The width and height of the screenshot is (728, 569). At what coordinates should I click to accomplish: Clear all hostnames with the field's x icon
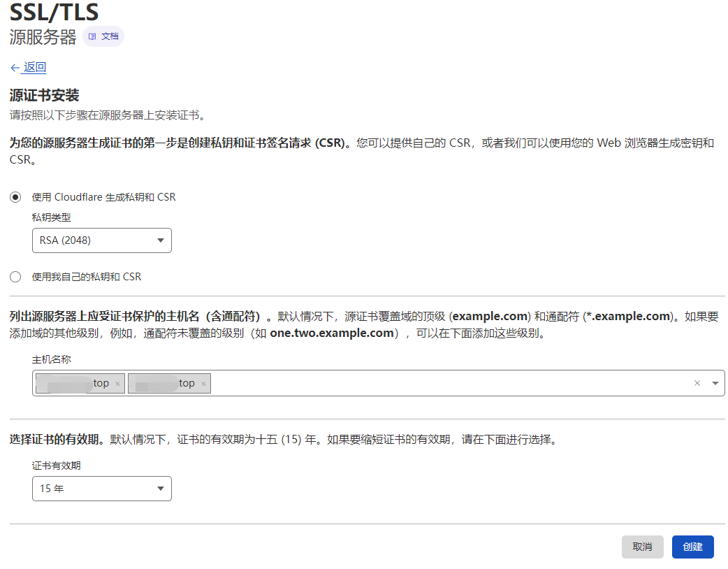click(x=697, y=383)
